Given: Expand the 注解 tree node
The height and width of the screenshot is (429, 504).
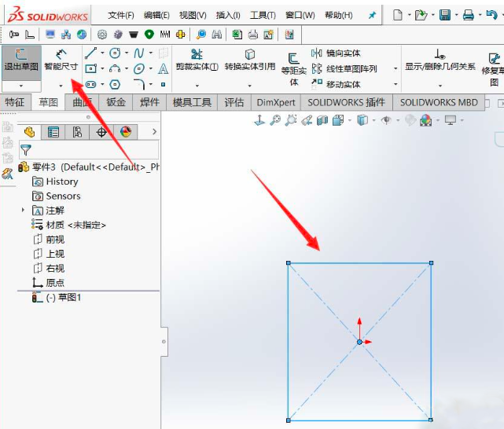Looking at the screenshot, I should (23, 210).
